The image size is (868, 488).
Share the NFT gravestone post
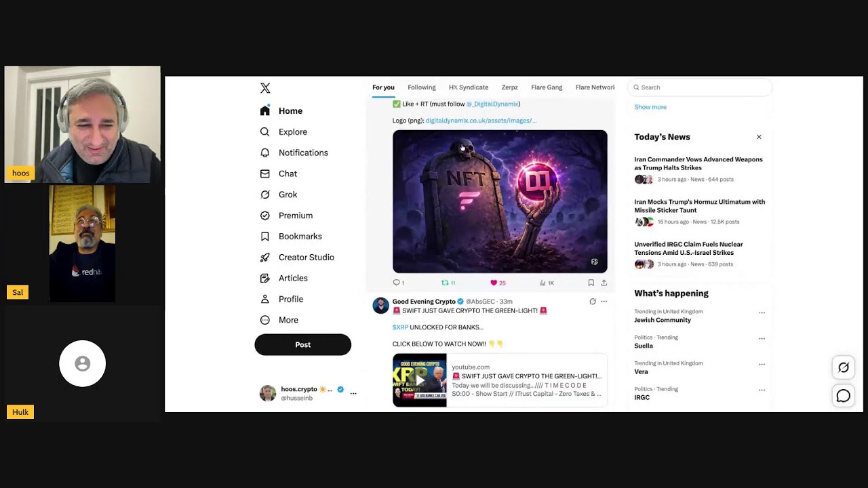(604, 283)
